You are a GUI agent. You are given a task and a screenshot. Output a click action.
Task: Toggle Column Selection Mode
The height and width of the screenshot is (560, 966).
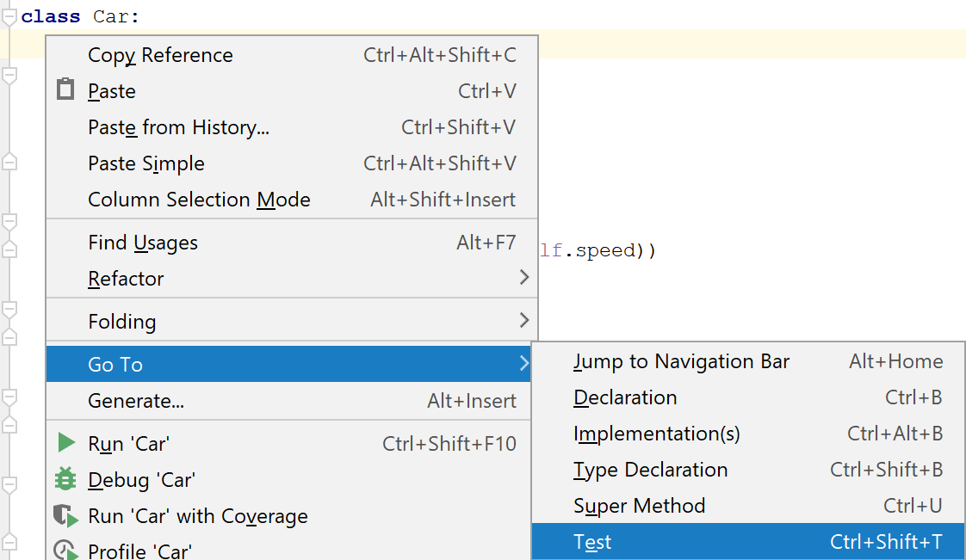coord(199,200)
